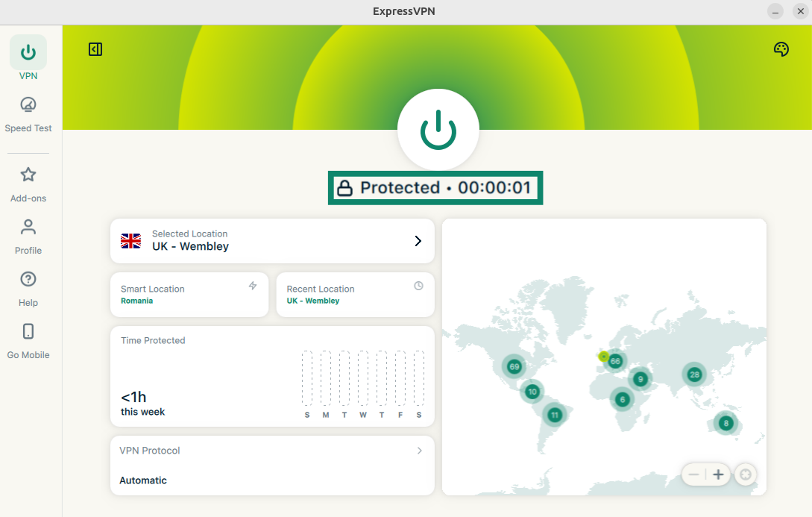Collapse the sidebar using the panel icon

(95, 49)
